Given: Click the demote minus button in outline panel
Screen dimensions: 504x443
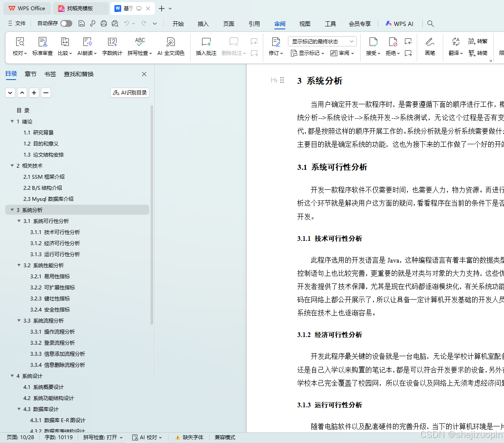Looking at the screenshot, I should pyautogui.click(x=46, y=93).
